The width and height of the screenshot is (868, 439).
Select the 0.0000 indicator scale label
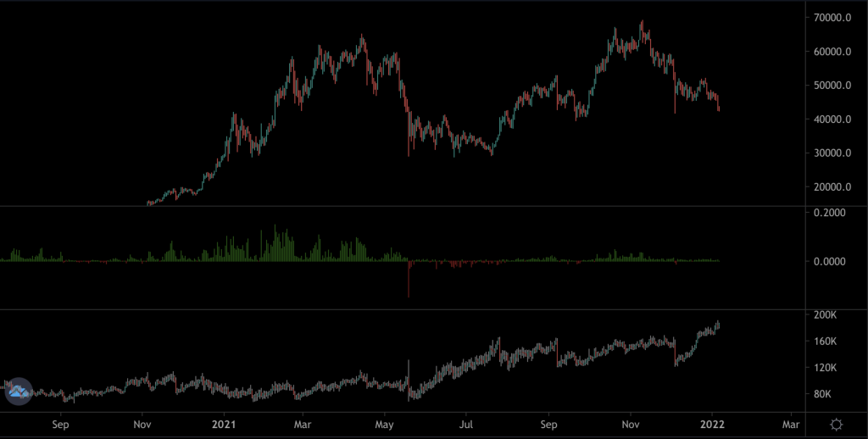(x=830, y=261)
